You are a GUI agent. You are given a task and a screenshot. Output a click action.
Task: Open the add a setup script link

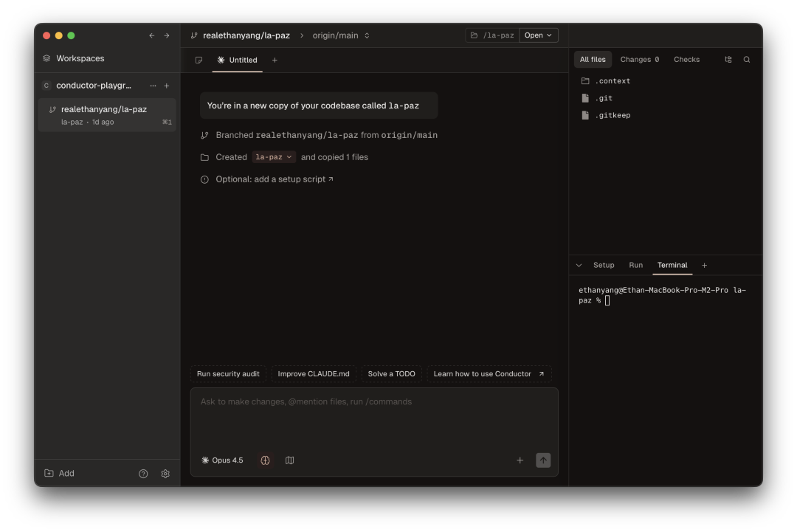pyautogui.click(x=275, y=179)
